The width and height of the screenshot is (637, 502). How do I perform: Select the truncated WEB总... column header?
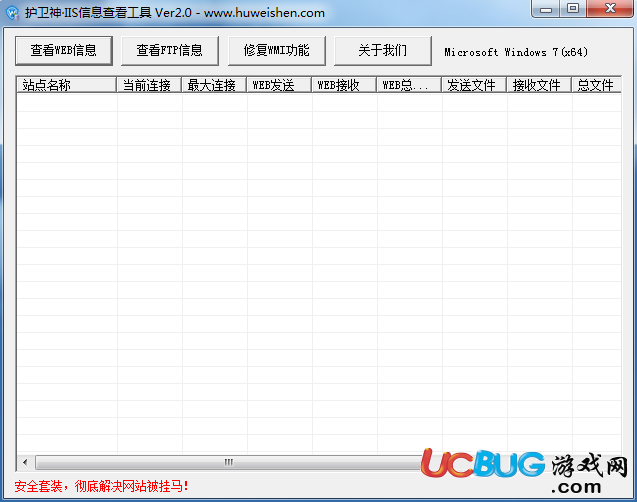(x=409, y=85)
